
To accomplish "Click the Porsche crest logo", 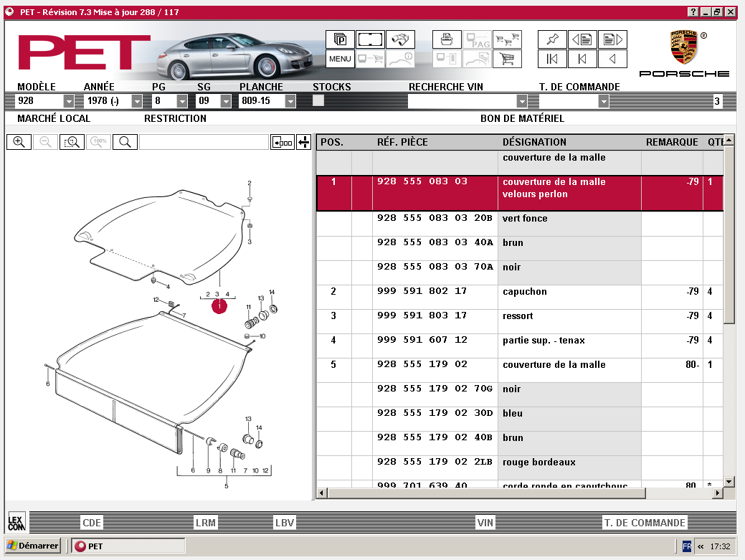I will tap(683, 47).
